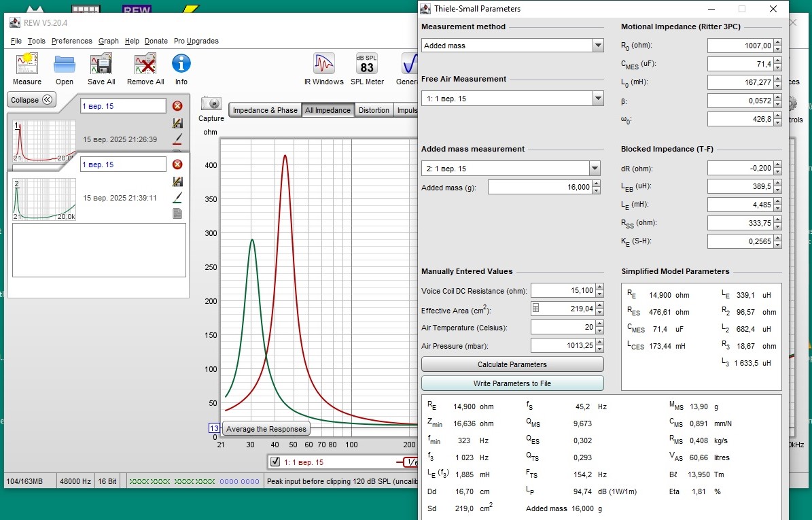Image resolution: width=812 pixels, height=520 pixels.
Task: Open the Measurement method dropdown
Action: [597, 46]
